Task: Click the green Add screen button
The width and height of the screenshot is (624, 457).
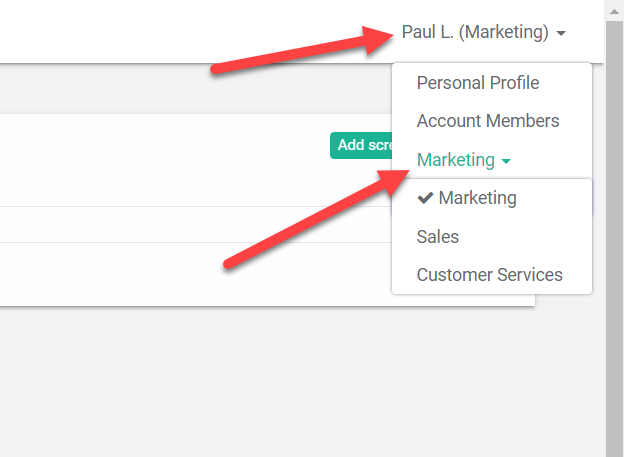Action: click(361, 145)
